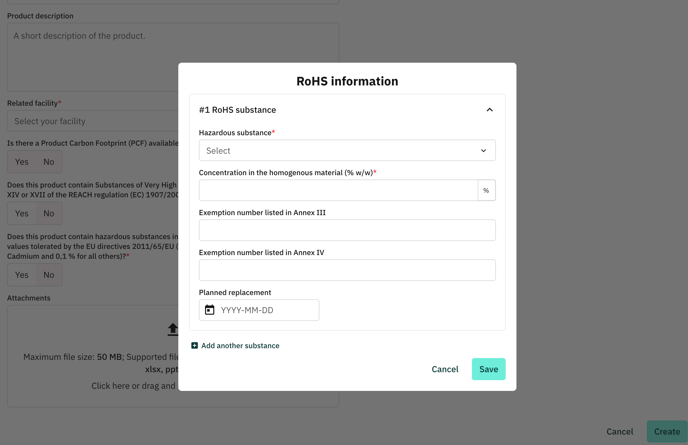The image size is (688, 445).
Task: Click the Add another substance link
Action: [240, 346]
